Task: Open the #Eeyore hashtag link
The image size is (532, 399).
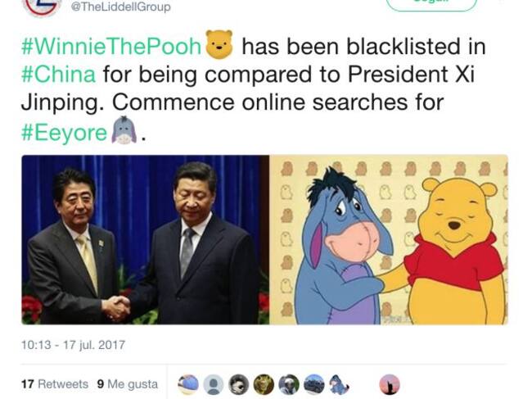Action: tap(64, 133)
